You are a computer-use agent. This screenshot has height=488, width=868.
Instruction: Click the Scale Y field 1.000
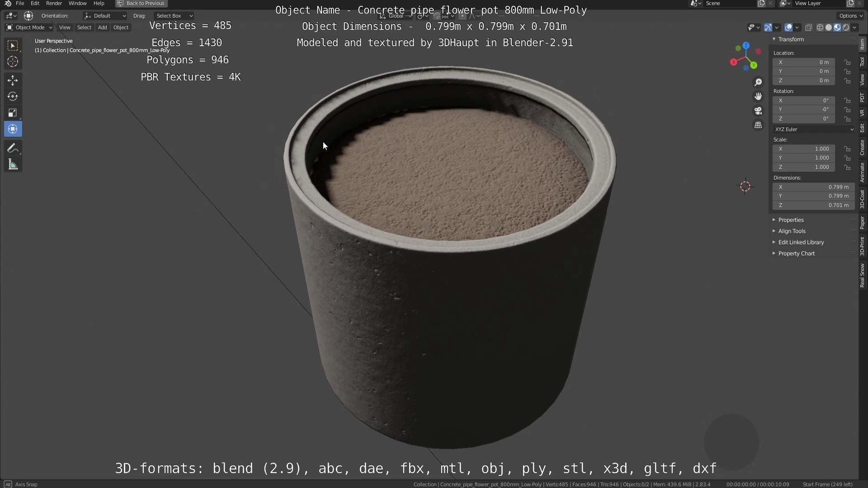(x=804, y=158)
